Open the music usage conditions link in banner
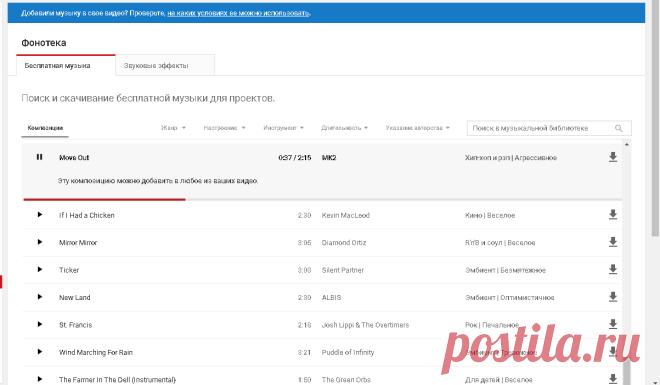660x385 pixels. click(x=239, y=13)
